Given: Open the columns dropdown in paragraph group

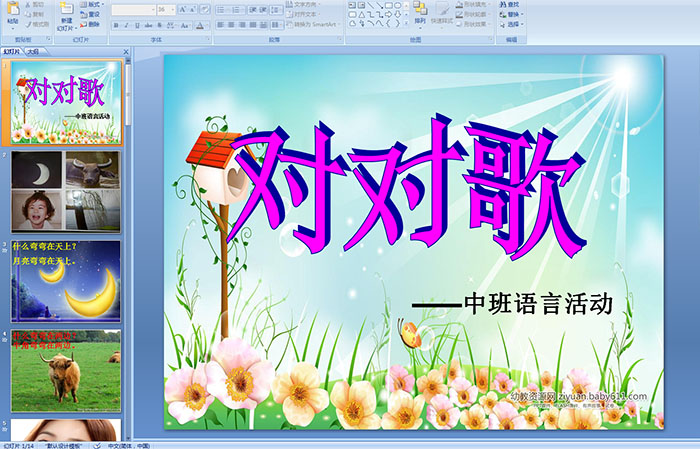Looking at the screenshot, I should 277,25.
